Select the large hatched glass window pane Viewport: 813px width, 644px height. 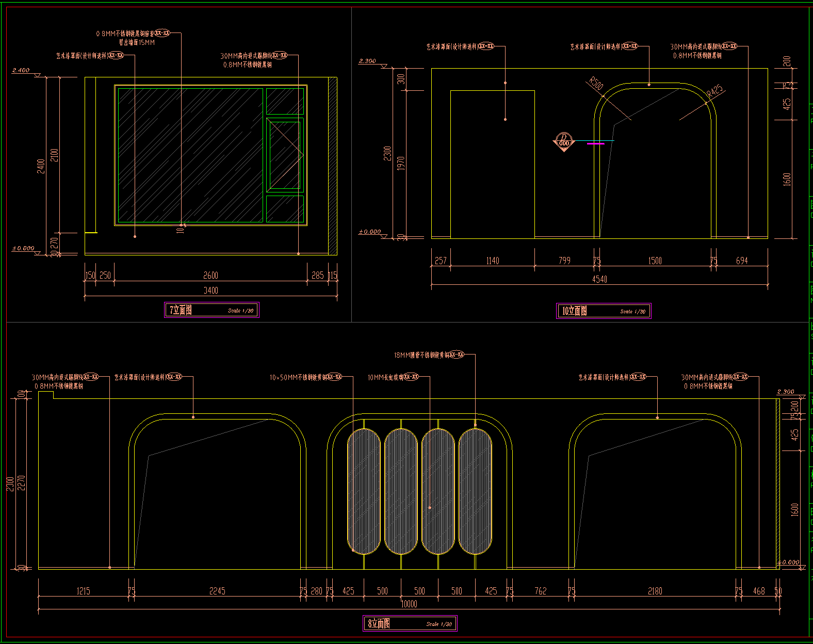pyautogui.click(x=190, y=155)
